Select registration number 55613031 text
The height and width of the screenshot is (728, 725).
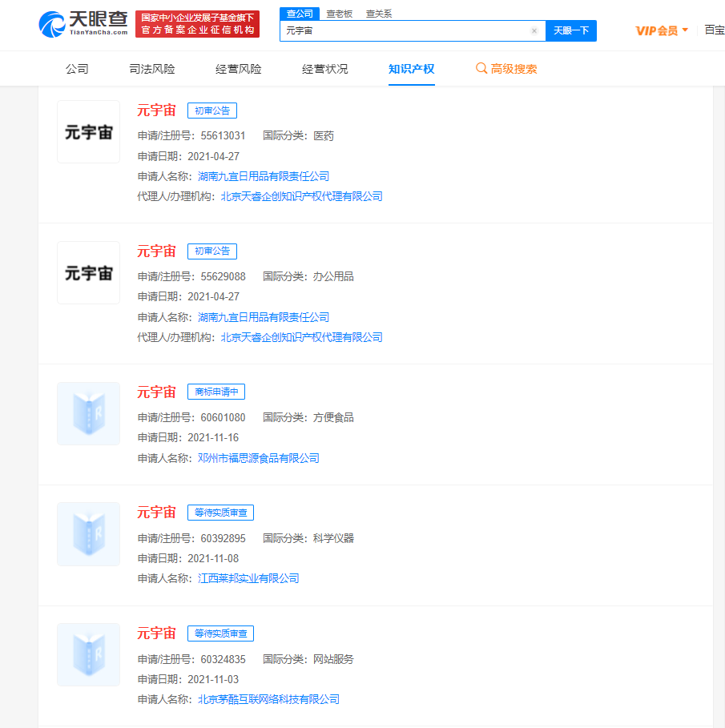(x=223, y=135)
